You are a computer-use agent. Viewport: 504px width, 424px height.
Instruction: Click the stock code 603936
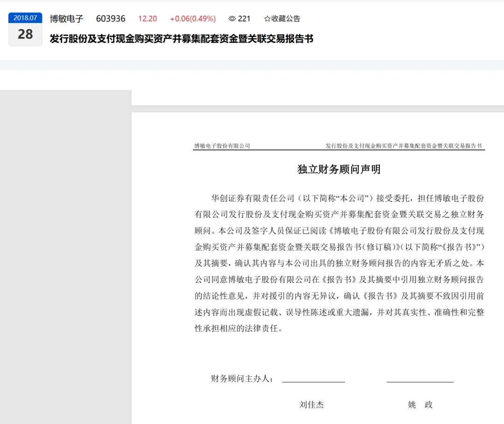tap(111, 19)
